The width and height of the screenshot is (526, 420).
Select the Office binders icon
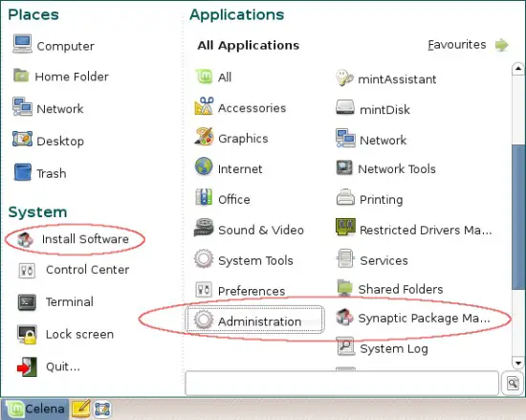tap(204, 197)
